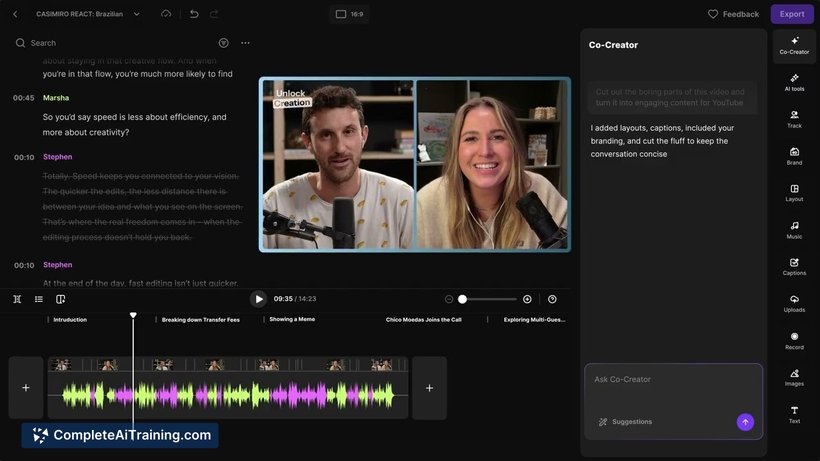
Task: Open the Music library panel
Action: [794, 229]
